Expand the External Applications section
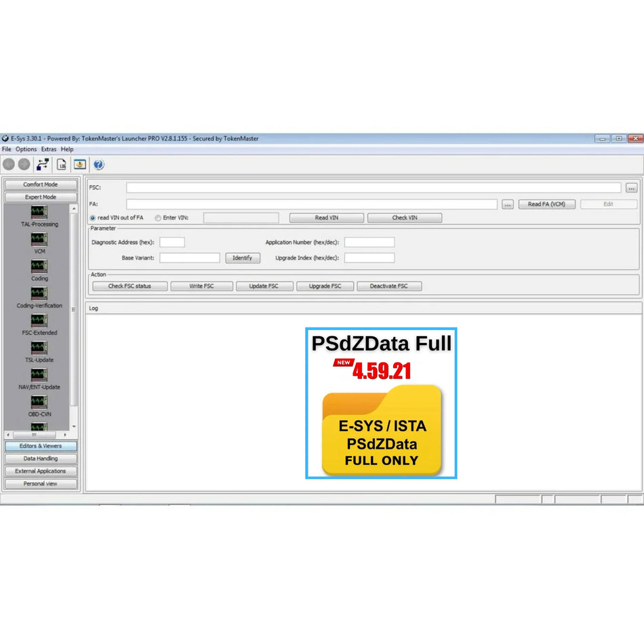644x644 pixels. click(x=41, y=471)
